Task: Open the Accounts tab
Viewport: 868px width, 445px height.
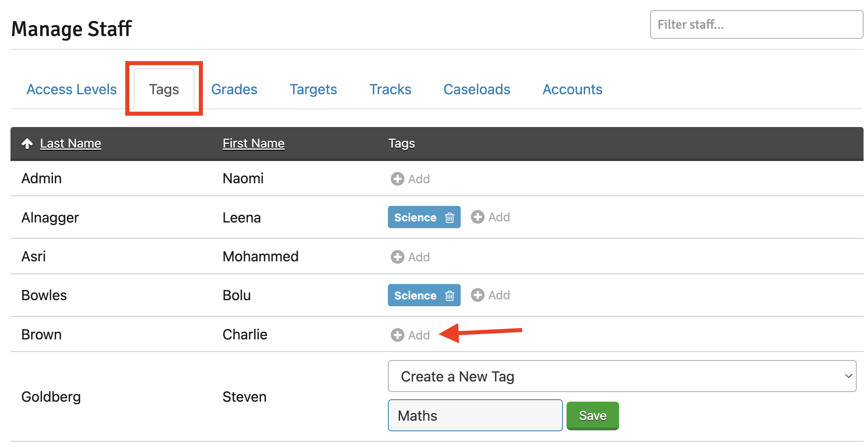Action: pyautogui.click(x=572, y=89)
